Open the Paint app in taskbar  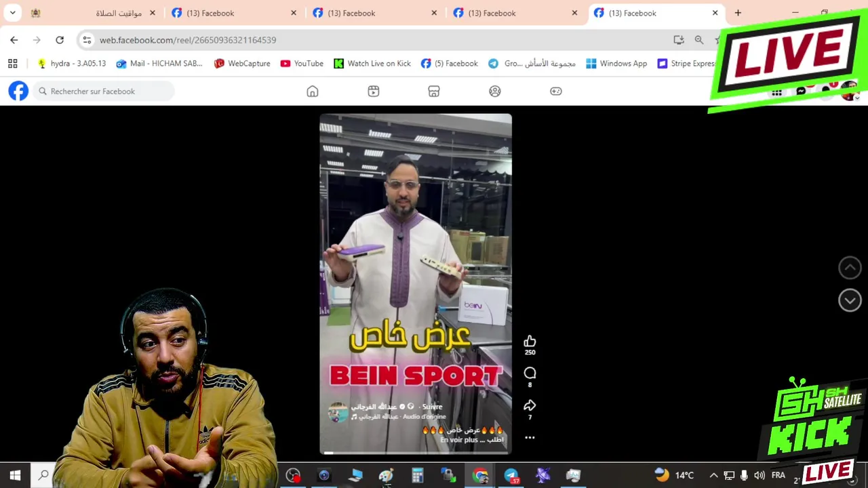click(387, 476)
